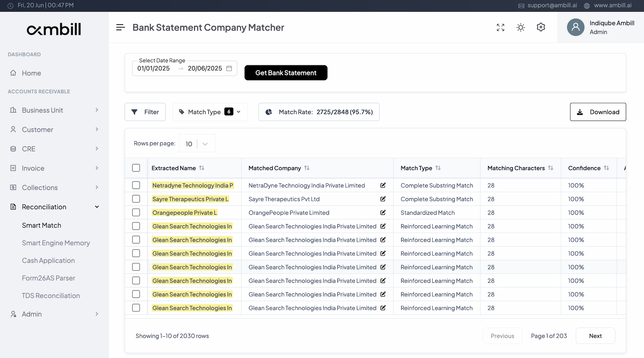The image size is (644, 358).
Task: Edit matched company for NetraDyne Technology row
Action: 383,185
